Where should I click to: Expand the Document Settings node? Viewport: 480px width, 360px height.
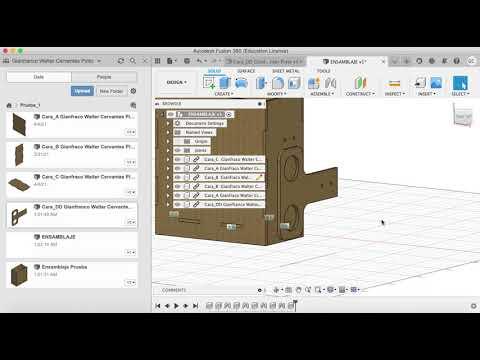pos(168,123)
